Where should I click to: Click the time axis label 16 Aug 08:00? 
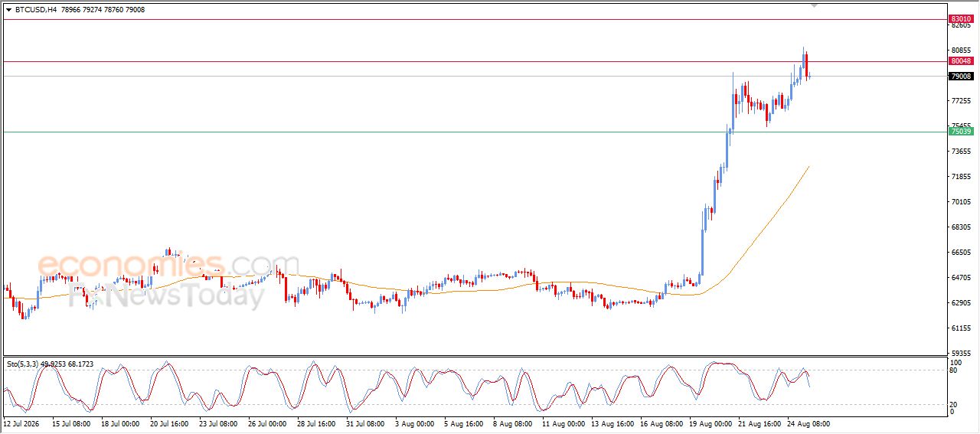[x=662, y=423]
